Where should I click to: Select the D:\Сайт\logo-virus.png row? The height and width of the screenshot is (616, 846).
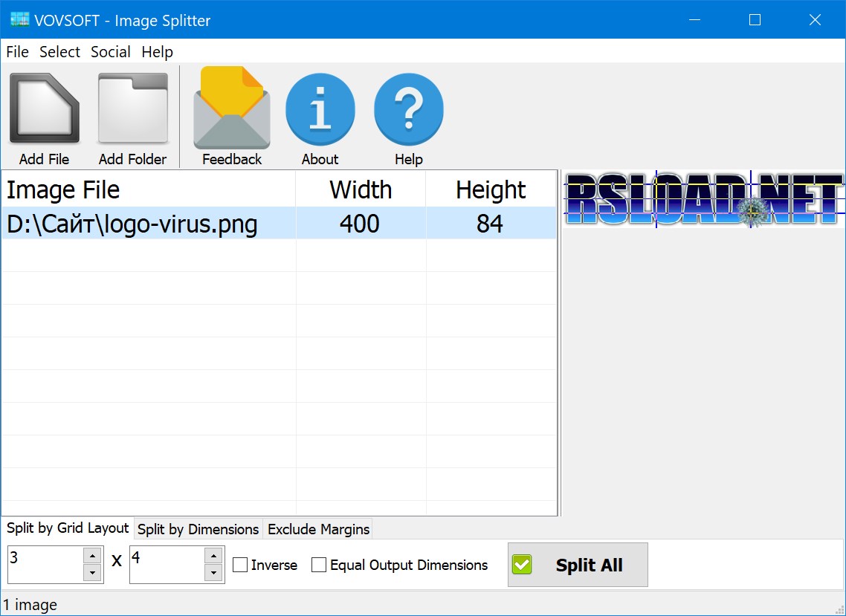click(x=279, y=224)
